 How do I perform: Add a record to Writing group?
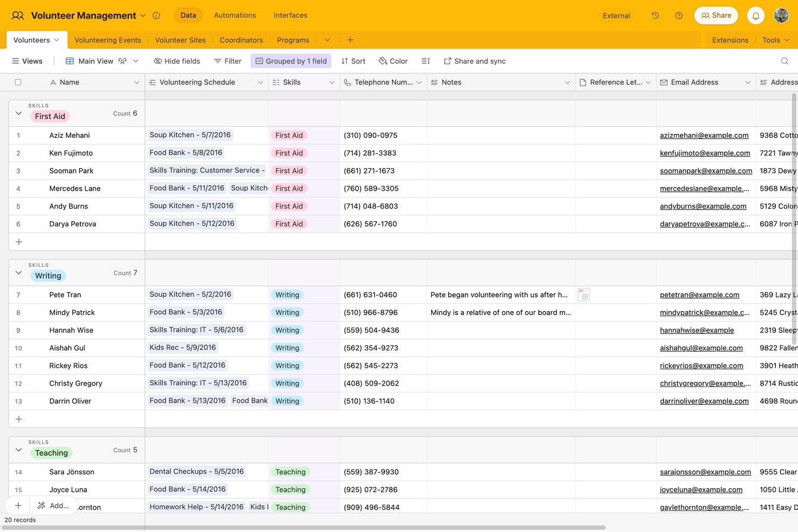[19, 419]
